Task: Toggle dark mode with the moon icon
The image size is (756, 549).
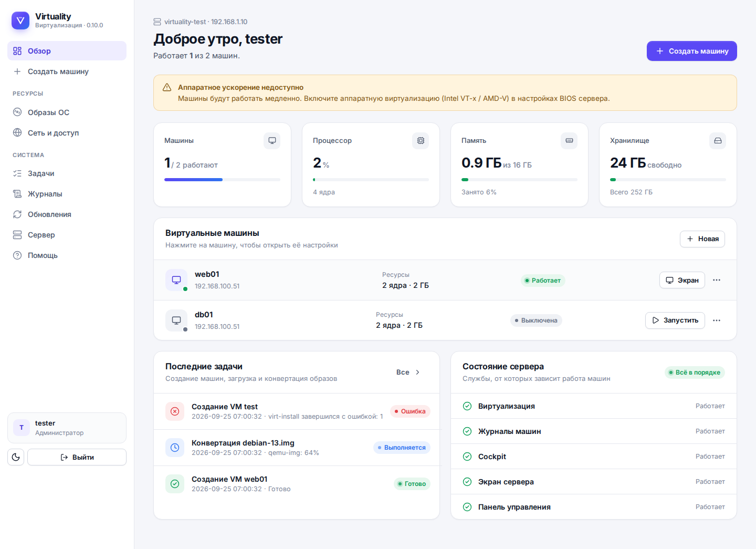Action: point(16,457)
